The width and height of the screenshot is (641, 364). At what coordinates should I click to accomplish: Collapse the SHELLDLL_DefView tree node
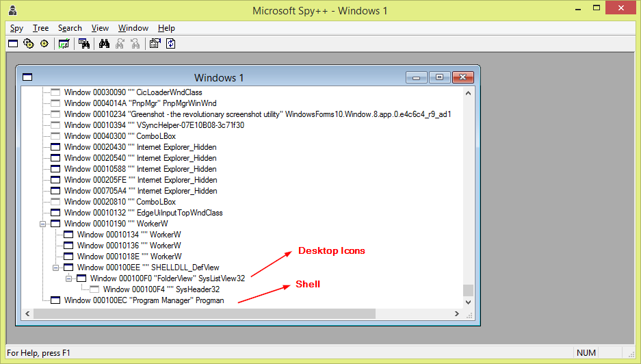[55, 268]
